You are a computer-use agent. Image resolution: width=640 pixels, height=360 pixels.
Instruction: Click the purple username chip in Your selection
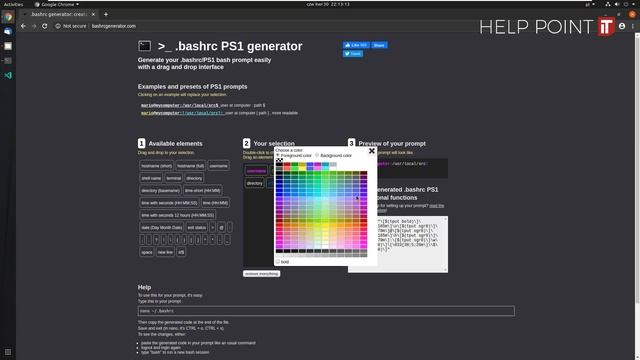tap(256, 171)
